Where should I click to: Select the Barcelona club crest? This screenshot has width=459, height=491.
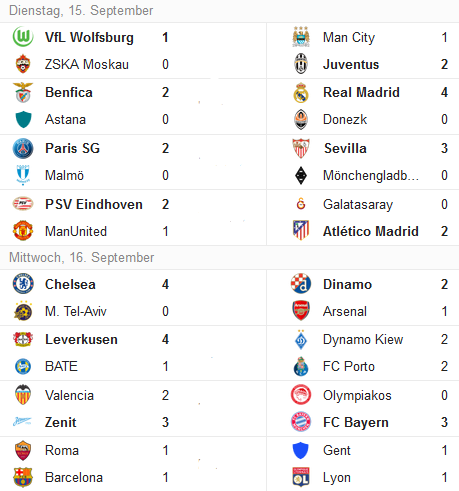click(x=23, y=477)
